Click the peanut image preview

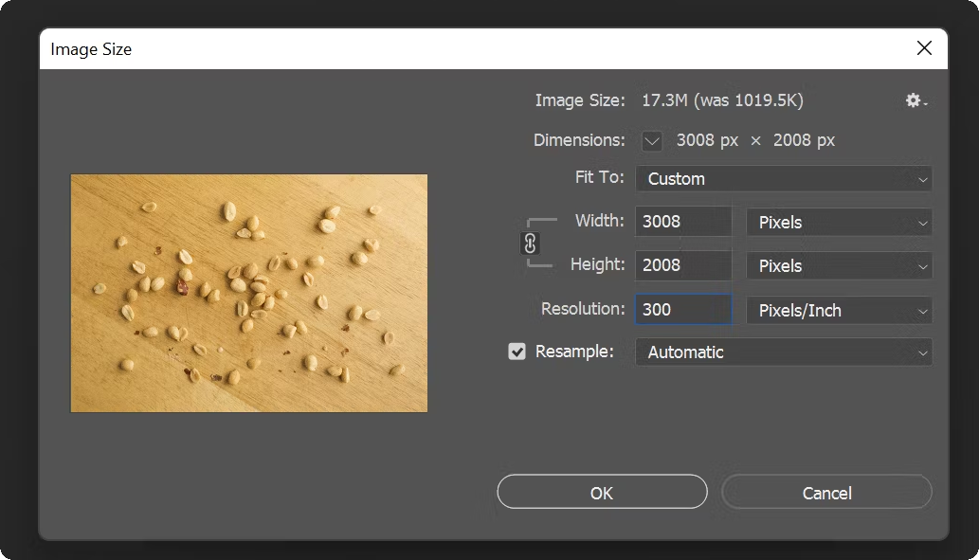(x=249, y=293)
